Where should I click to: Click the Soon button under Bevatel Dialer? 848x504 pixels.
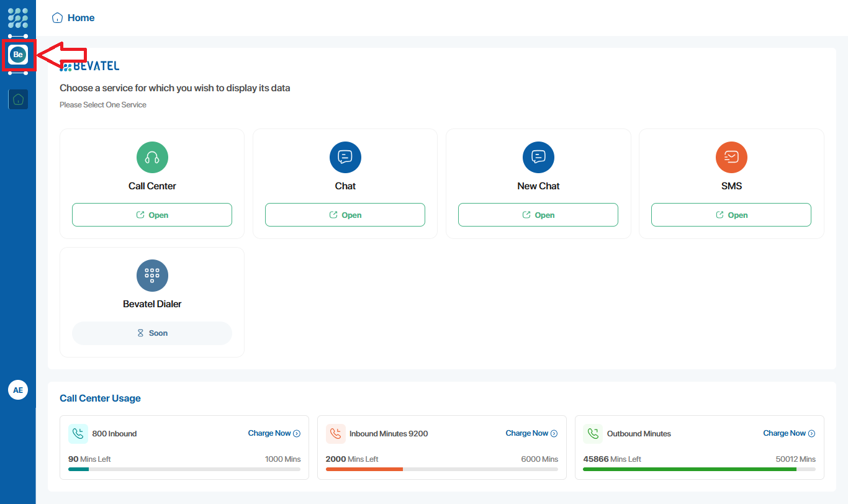(152, 333)
